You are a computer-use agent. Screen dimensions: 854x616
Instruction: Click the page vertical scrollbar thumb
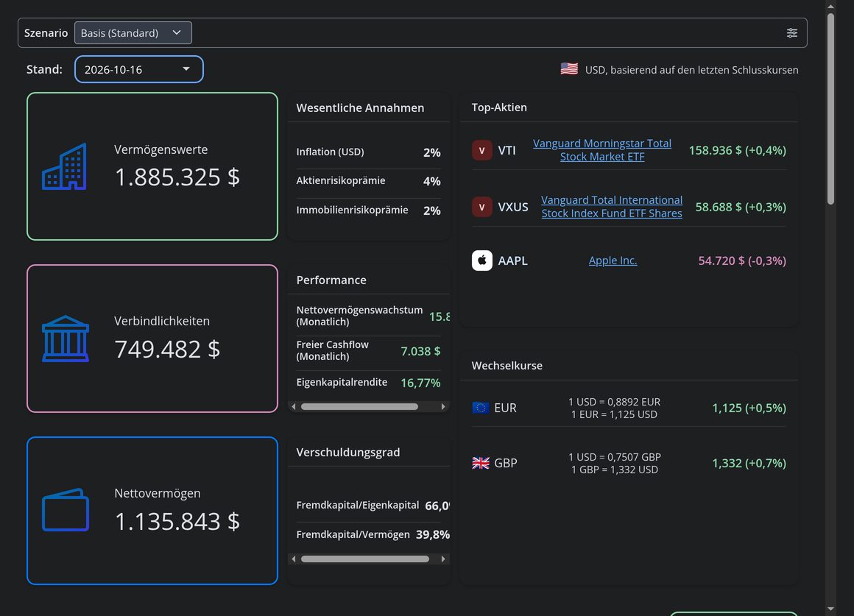point(830,109)
